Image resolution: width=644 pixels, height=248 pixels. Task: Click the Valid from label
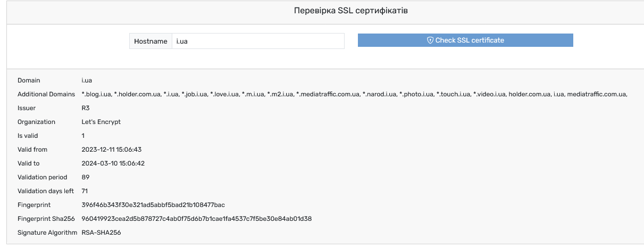pos(32,150)
